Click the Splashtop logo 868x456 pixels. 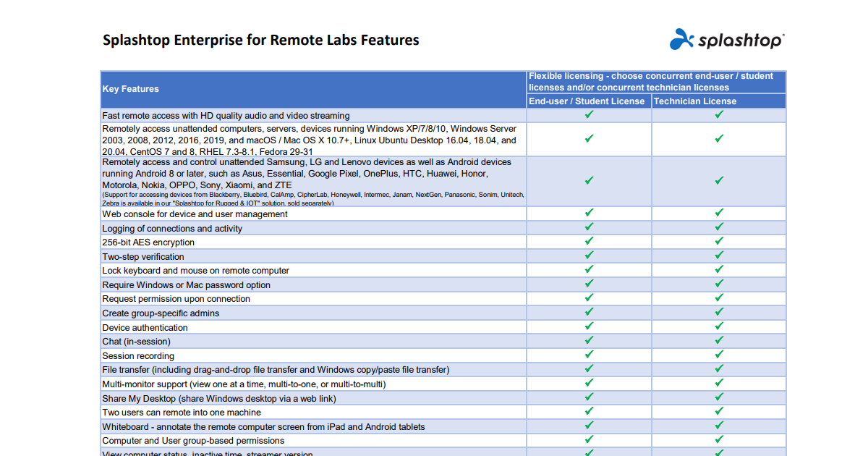point(727,40)
